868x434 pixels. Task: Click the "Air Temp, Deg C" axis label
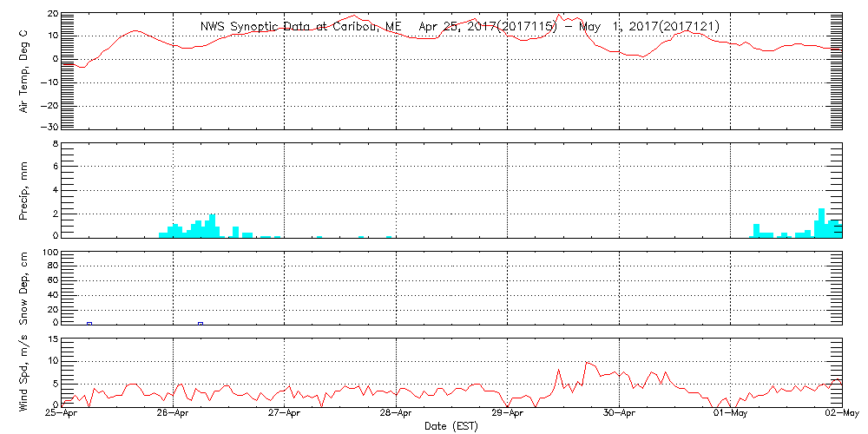(23, 70)
